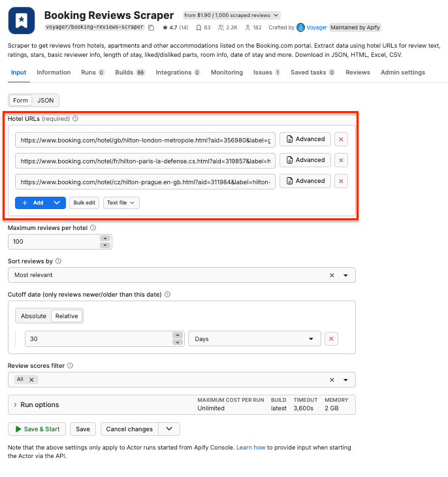Open the pricing dropdown from $1.90 / 1,000 reviews
This screenshot has height=477, width=448.
231,15
